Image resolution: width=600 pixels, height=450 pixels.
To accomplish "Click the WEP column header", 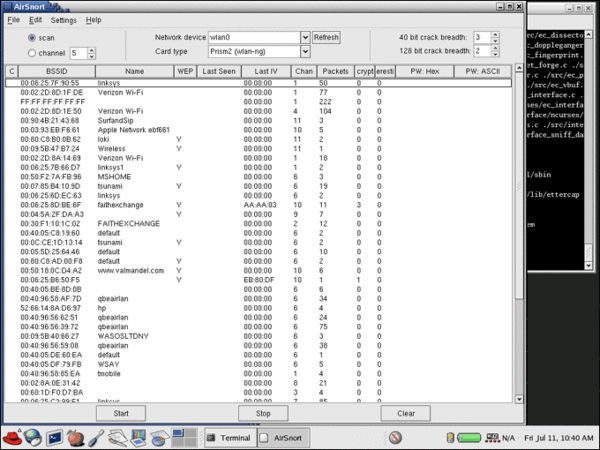I will tap(185, 71).
